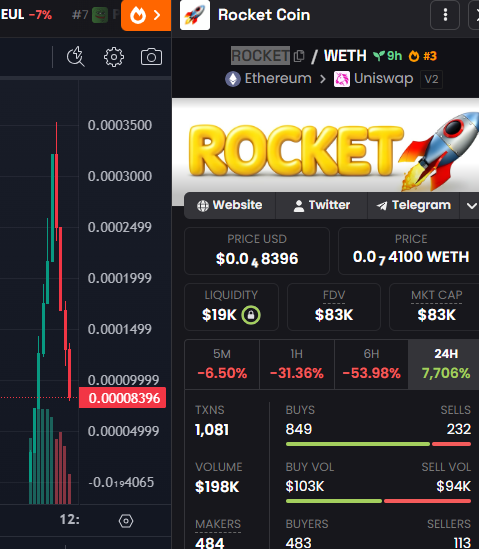Click the buy vol versus sell vol bar

click(x=378, y=501)
